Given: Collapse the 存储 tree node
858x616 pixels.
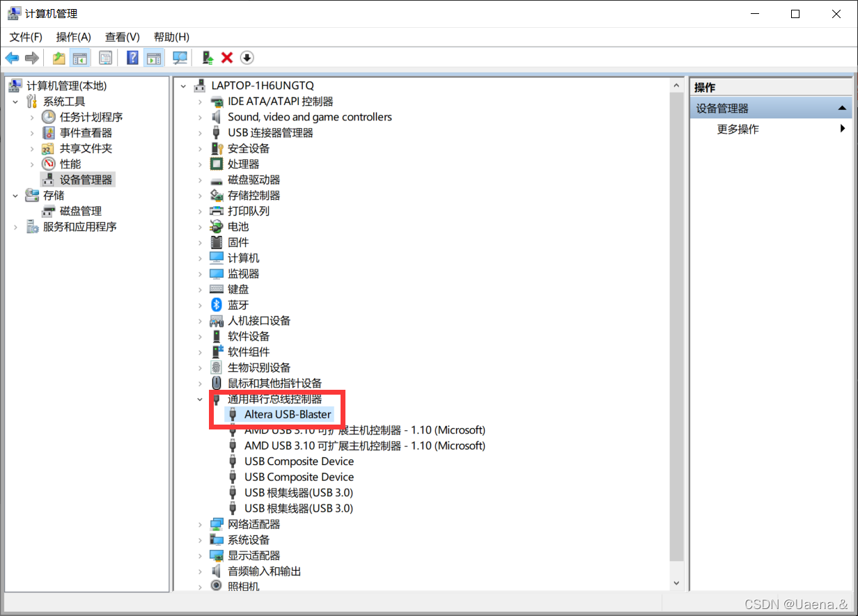Looking at the screenshot, I should click(15, 196).
